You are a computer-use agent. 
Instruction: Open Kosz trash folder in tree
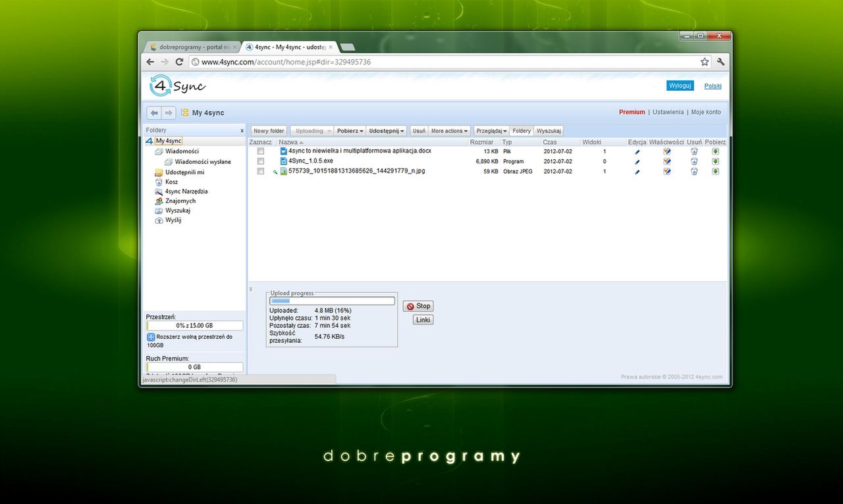tap(171, 182)
